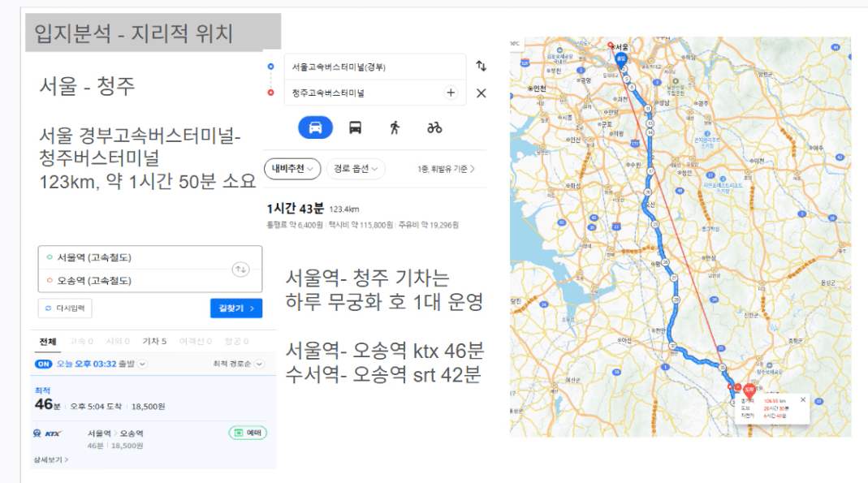Screen dimensions: 868x483
Task: Click 서울역- 오송역 ktx 46분 text line
Action: [385, 350]
